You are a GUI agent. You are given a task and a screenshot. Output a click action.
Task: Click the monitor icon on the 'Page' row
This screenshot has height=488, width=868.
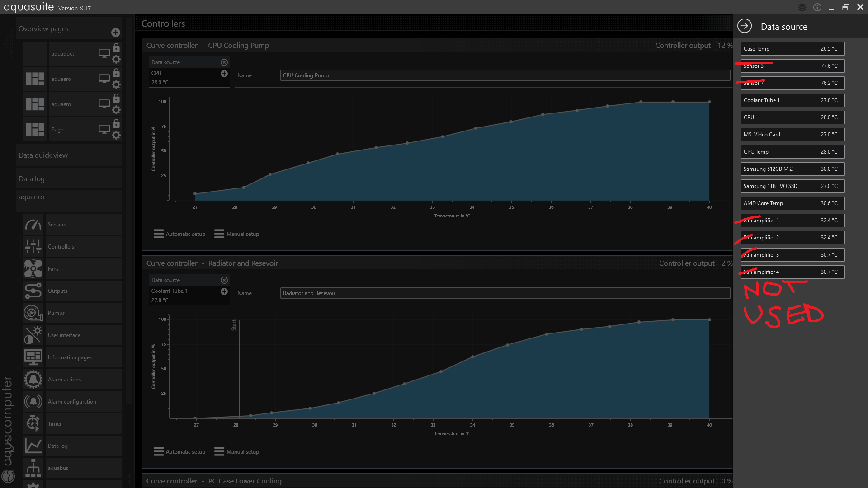(104, 129)
